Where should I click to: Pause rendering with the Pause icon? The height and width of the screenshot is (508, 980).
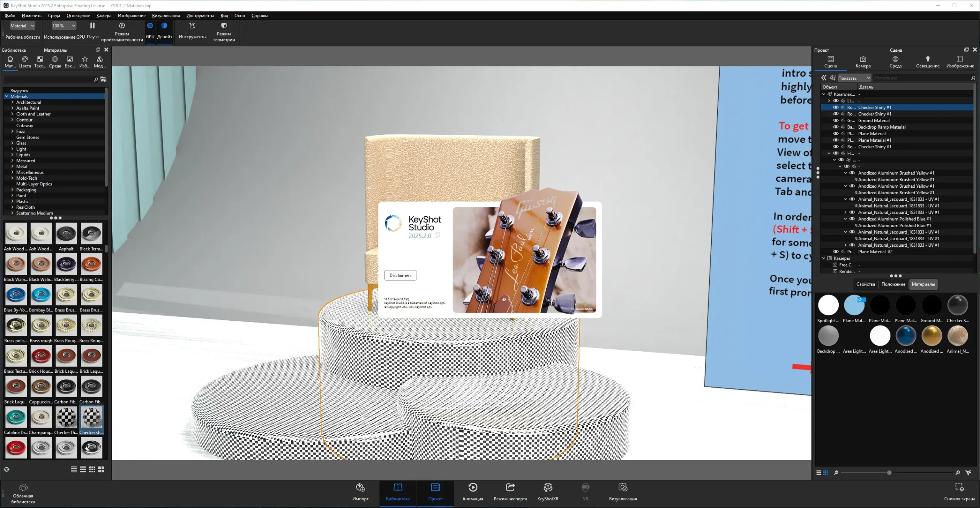point(92,26)
